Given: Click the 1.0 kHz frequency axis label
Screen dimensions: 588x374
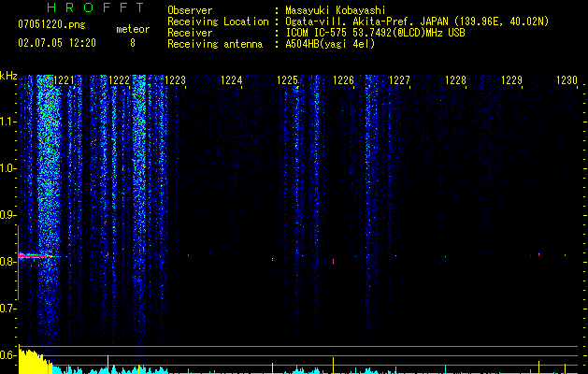Looking at the screenshot, I should (x=7, y=168).
